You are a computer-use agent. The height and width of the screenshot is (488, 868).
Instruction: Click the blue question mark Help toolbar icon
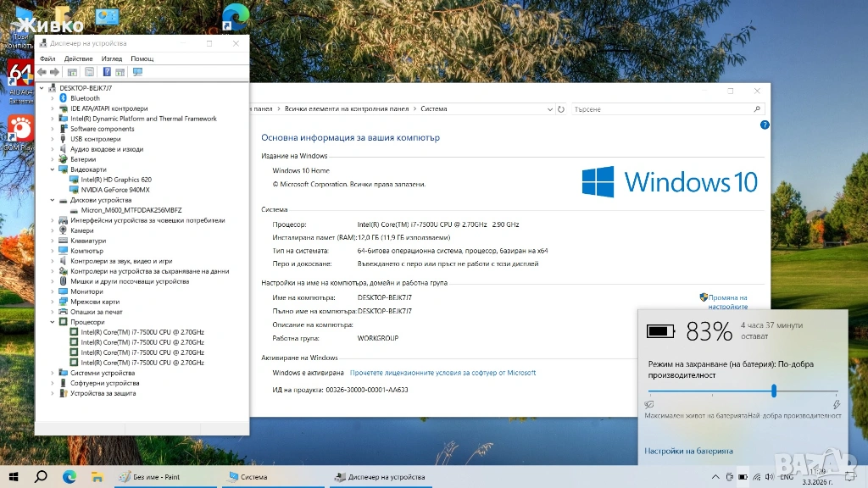click(107, 72)
